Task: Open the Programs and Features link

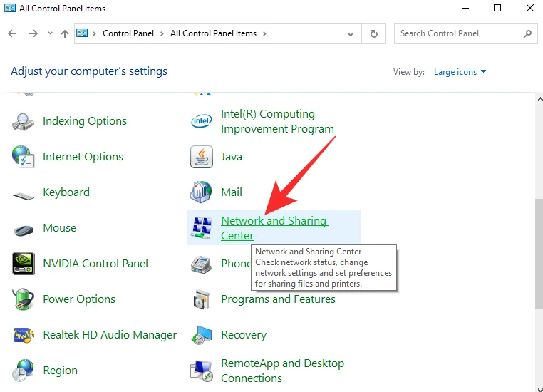Action: click(x=278, y=299)
